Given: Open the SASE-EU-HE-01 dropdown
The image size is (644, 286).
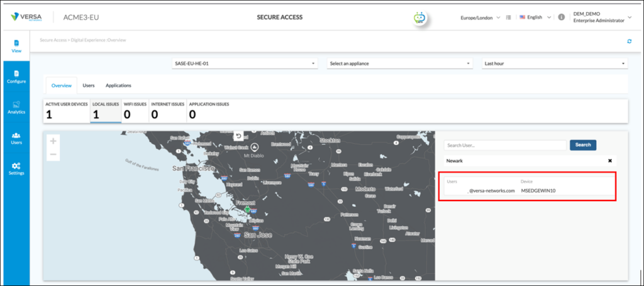Looking at the screenshot, I should (245, 63).
